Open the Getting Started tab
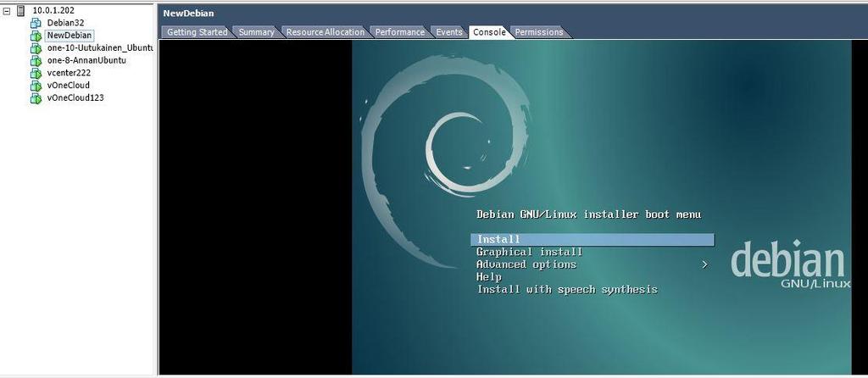 coord(197,32)
